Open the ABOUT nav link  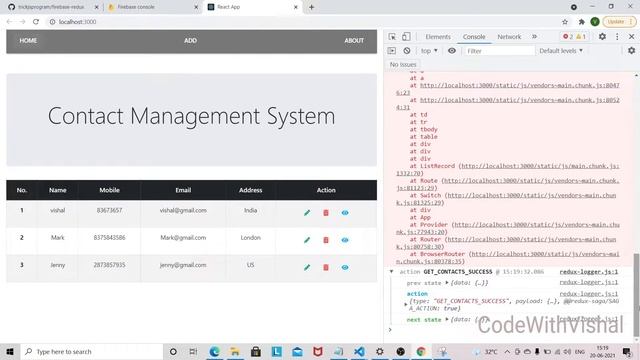pyautogui.click(x=354, y=40)
